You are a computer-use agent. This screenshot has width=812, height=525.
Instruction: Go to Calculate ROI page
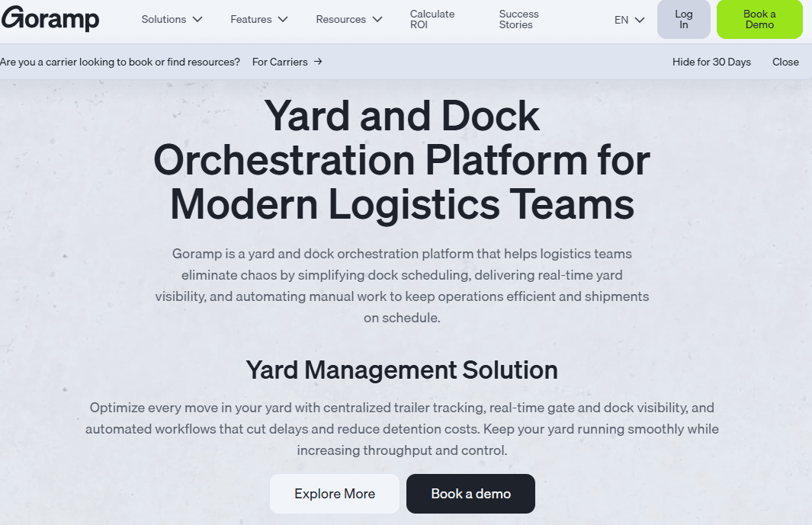(x=432, y=19)
